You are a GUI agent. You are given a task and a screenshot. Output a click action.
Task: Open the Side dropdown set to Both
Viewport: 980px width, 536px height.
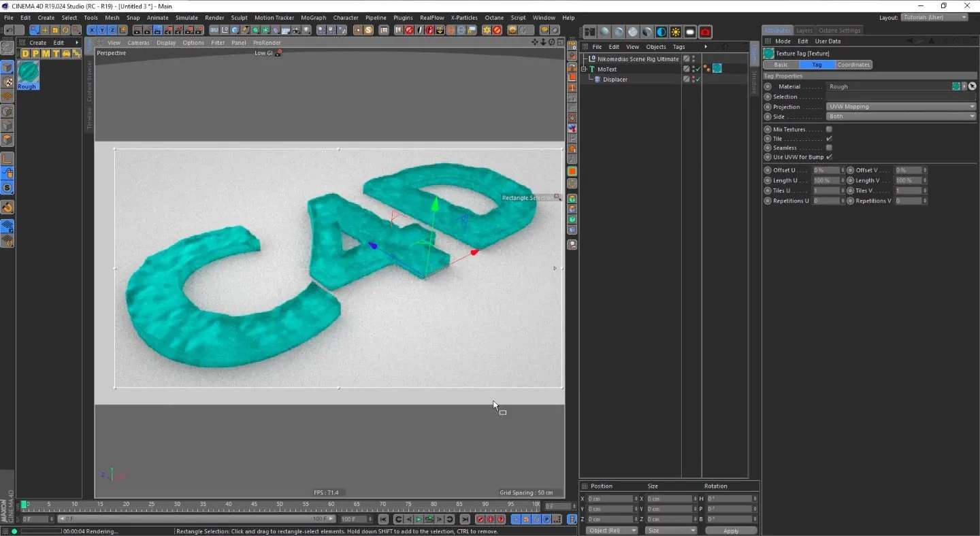900,116
